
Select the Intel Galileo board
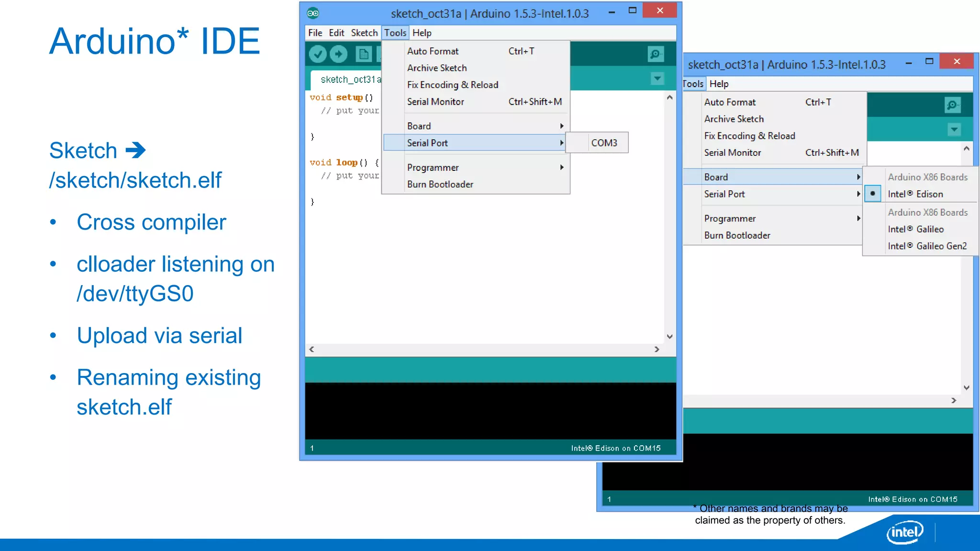tap(921, 230)
